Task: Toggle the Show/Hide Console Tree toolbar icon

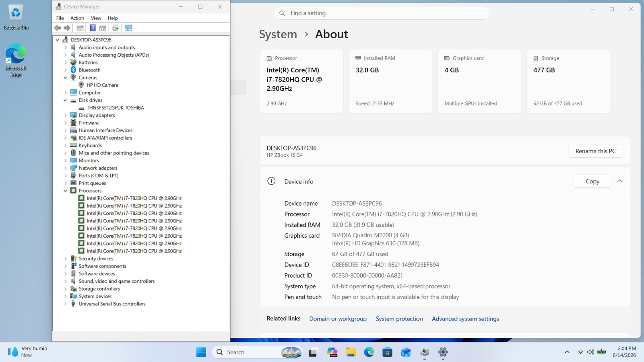Action: (x=80, y=28)
